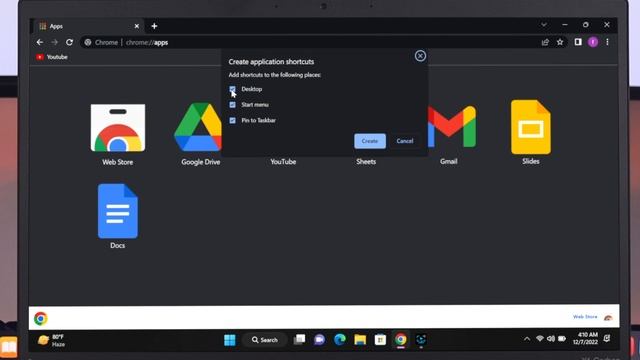Open the Windows Start button
The image size is (640, 360).
point(230,340)
